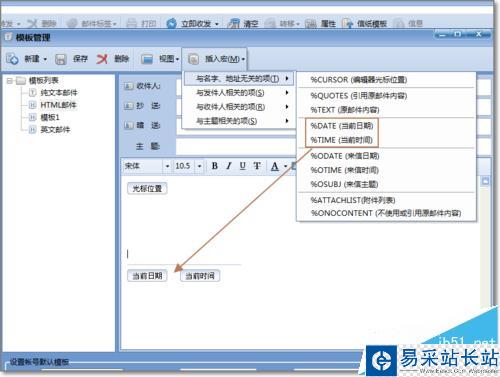Open the 10.5 font size dropdown
This screenshot has height=377, width=500.
pyautogui.click(x=199, y=166)
